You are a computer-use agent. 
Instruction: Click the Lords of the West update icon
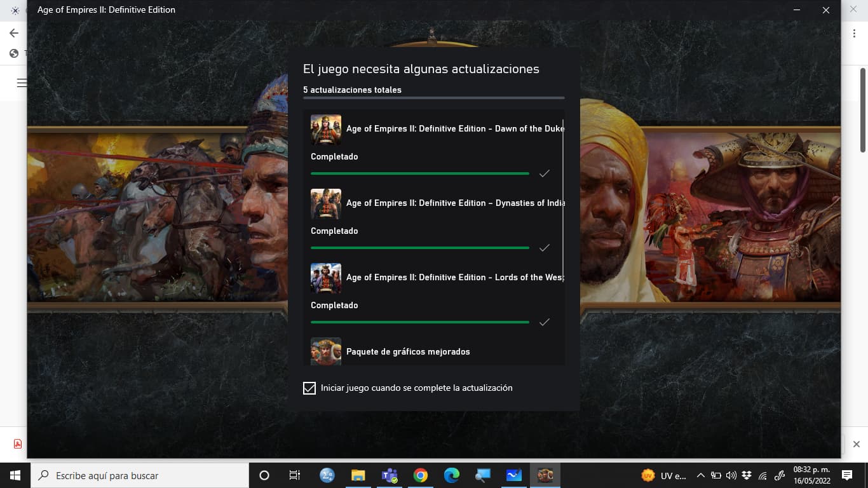[x=325, y=278]
